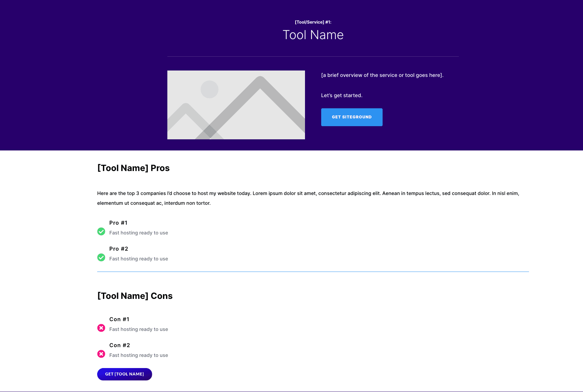
Task: Click the Fast hosting text under Pro #1
Action: click(138, 232)
